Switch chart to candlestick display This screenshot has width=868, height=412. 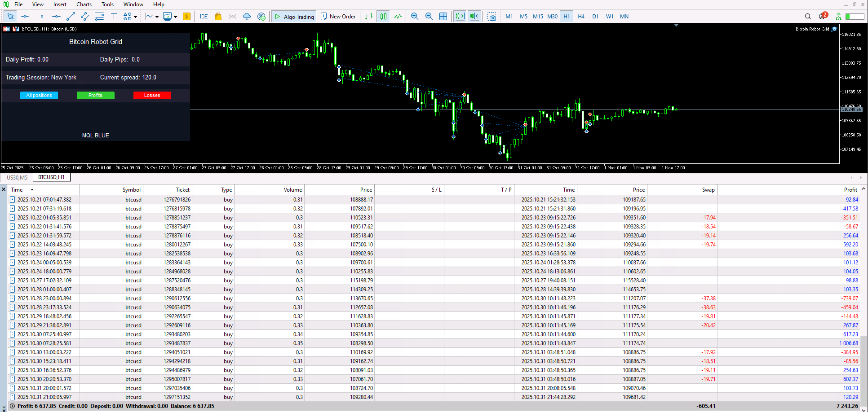pyautogui.click(x=383, y=17)
